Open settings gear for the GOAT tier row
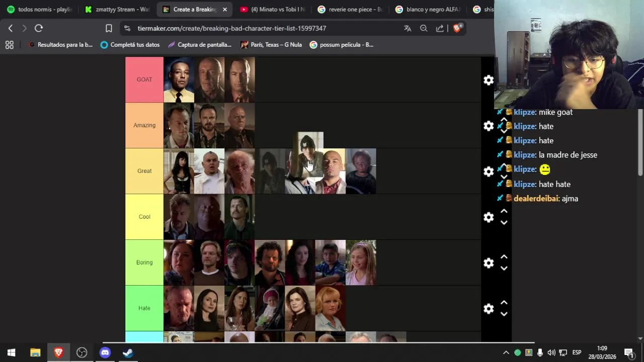 coord(489,80)
